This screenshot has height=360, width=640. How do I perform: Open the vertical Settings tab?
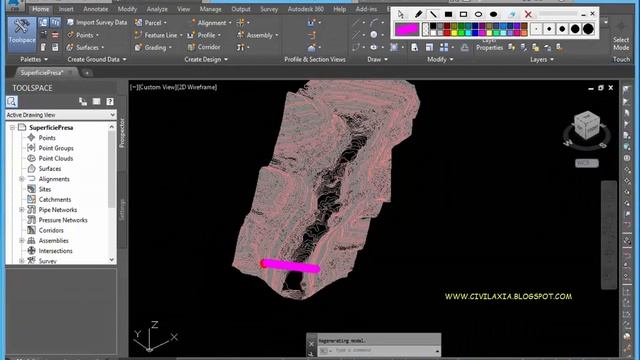tap(122, 210)
